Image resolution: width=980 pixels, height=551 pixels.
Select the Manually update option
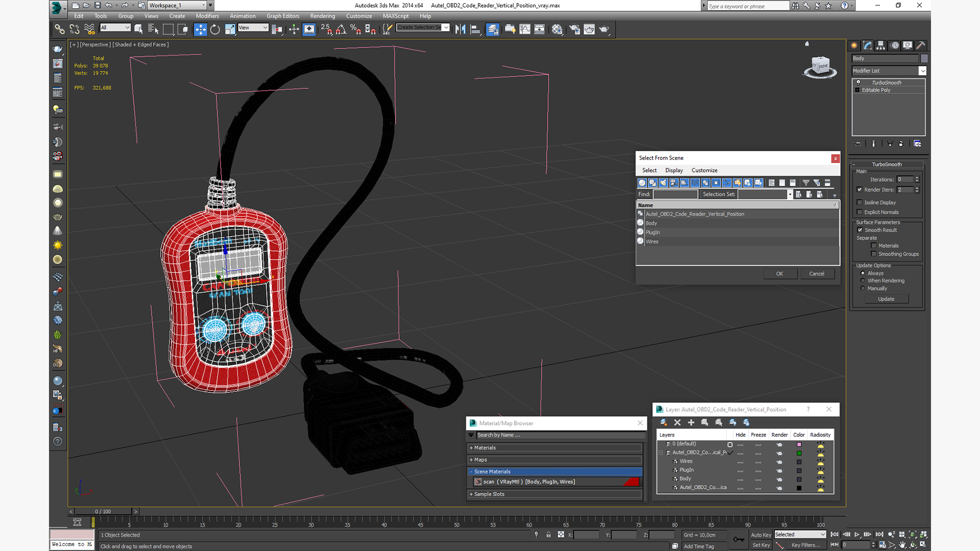click(x=863, y=288)
